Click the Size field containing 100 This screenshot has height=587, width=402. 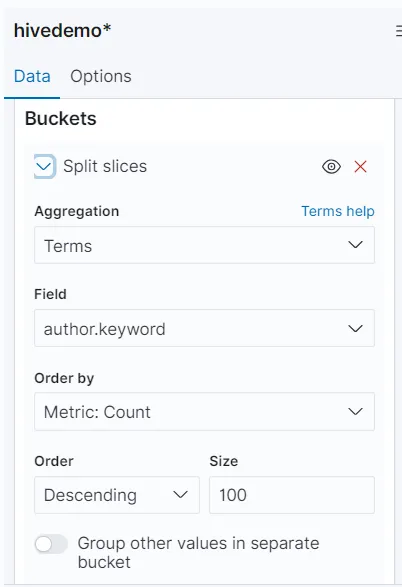point(292,495)
